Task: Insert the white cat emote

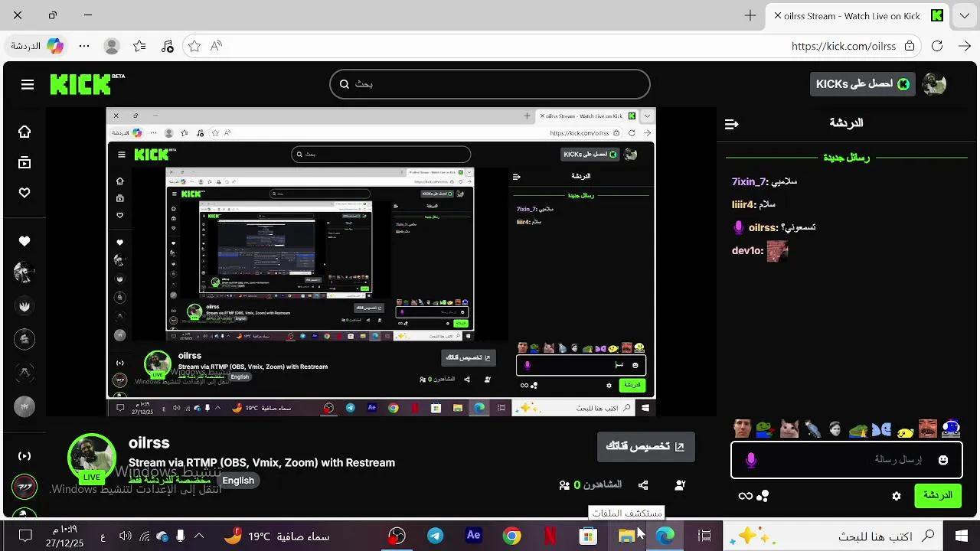Action: pyautogui.click(x=789, y=429)
